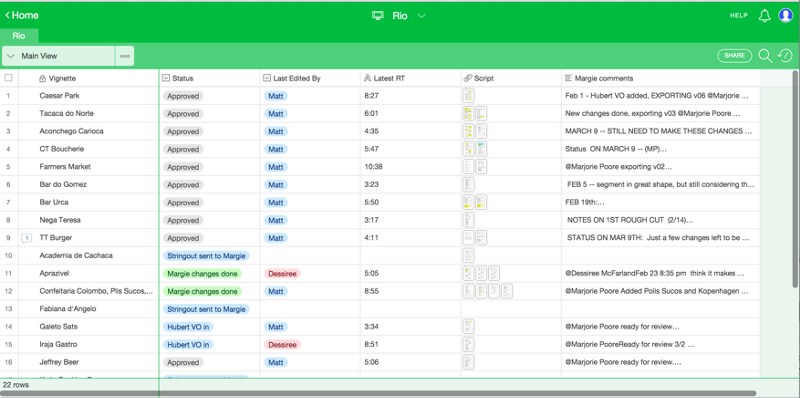Select Hubert VO in status for Galeto Sats
The height and width of the screenshot is (398, 800).
(188, 327)
